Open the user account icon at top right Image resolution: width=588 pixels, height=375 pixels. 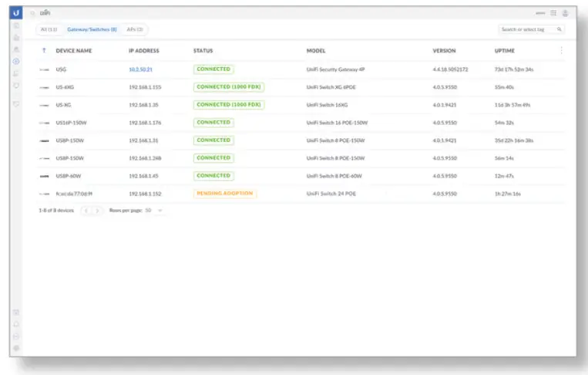[565, 13]
